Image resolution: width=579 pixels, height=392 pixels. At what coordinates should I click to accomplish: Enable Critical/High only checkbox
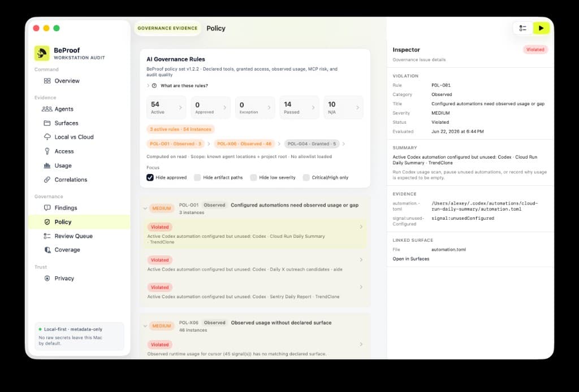pos(306,177)
